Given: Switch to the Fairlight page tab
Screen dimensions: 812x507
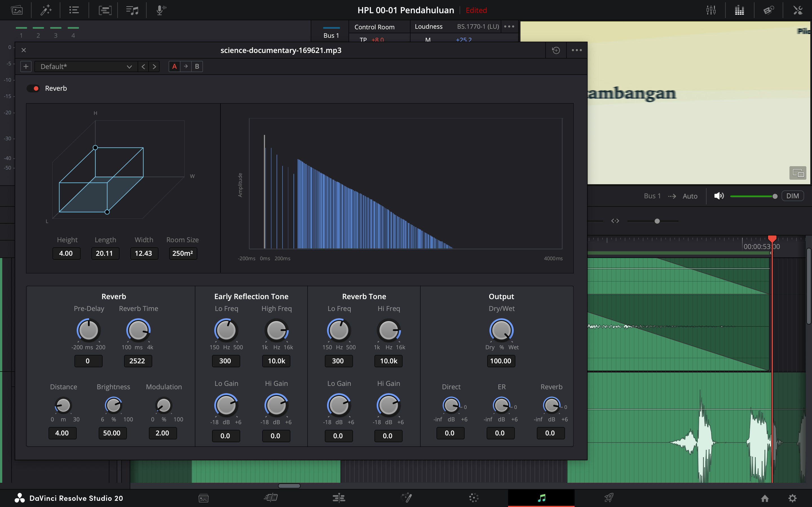Looking at the screenshot, I should click(541, 498).
